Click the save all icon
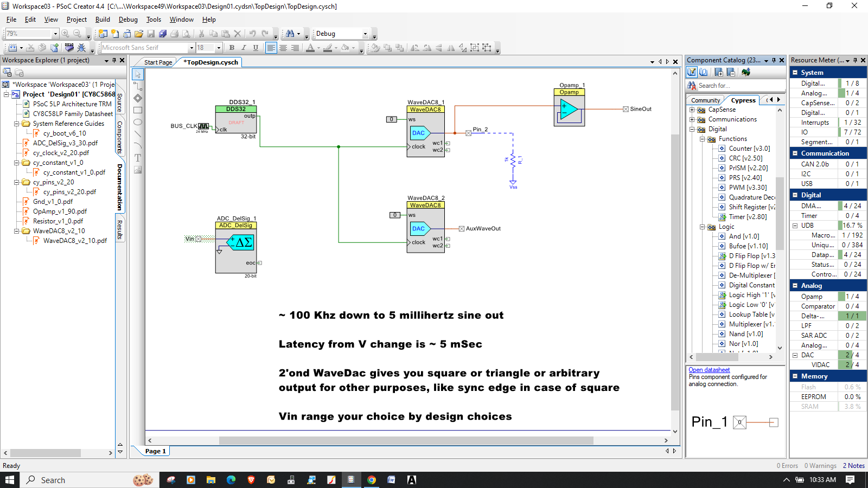The height and width of the screenshot is (488, 868). (x=163, y=34)
